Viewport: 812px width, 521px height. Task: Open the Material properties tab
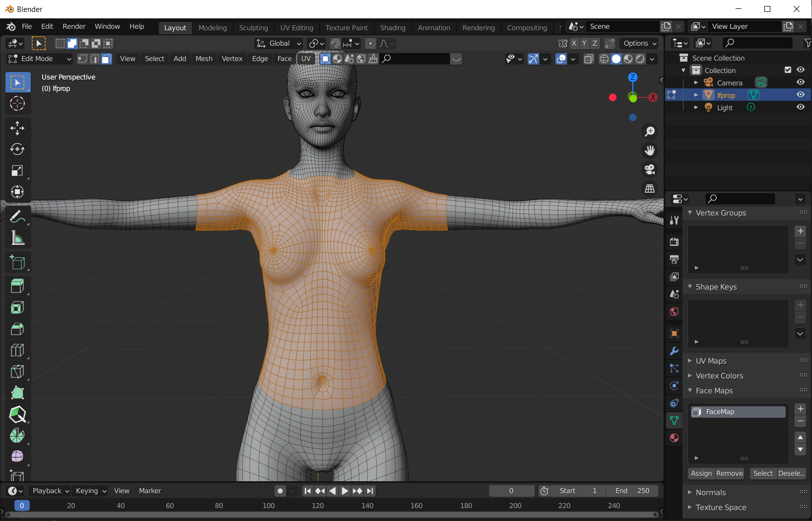pos(674,438)
